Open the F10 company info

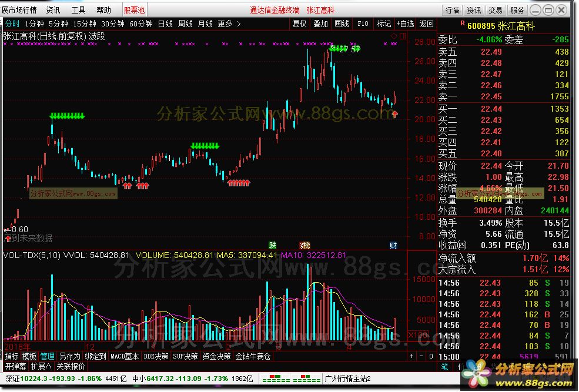363,24
